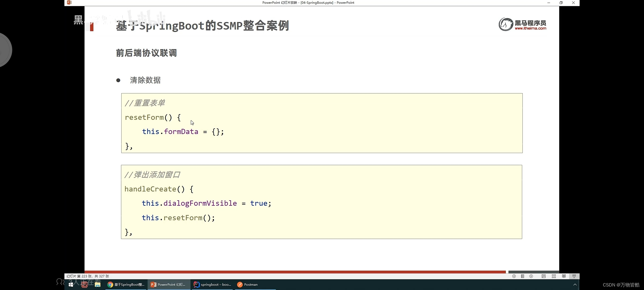The image size is (644, 290).
Task: Click the code this.formData = {};
Action: [x=183, y=132]
